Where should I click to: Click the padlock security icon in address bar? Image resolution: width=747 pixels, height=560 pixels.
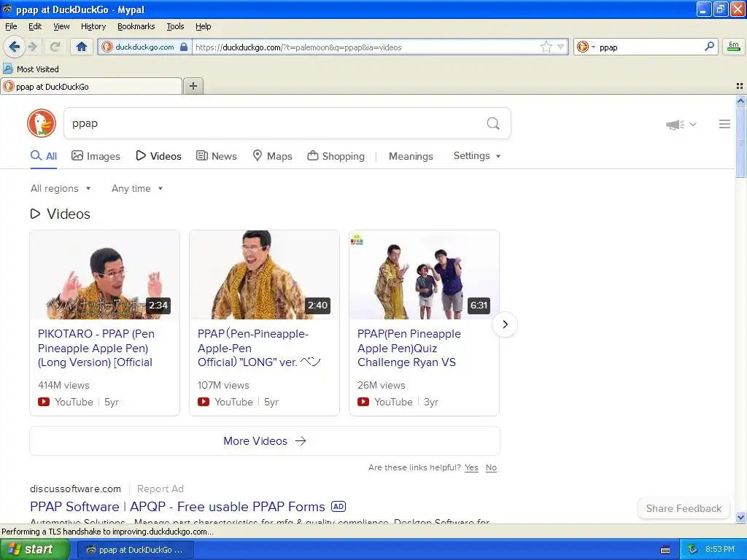(x=184, y=47)
